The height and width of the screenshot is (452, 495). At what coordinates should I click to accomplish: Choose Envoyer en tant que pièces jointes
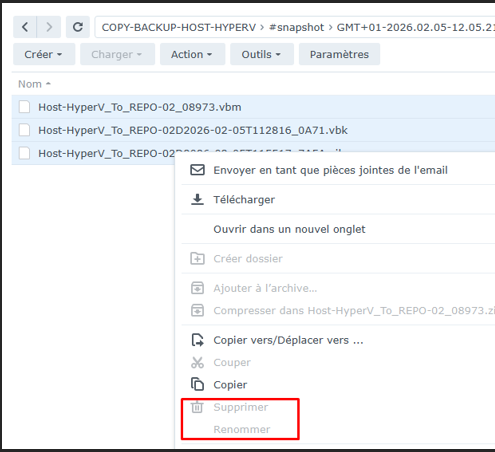pyautogui.click(x=330, y=170)
